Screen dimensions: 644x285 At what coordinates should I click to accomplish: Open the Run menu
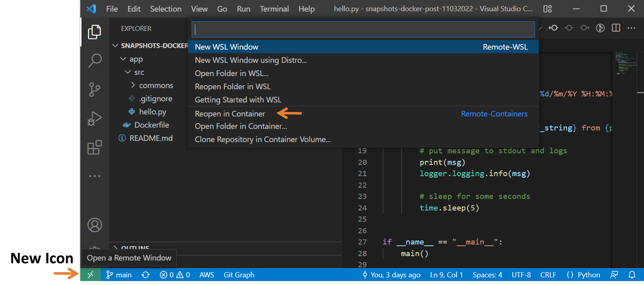(243, 9)
